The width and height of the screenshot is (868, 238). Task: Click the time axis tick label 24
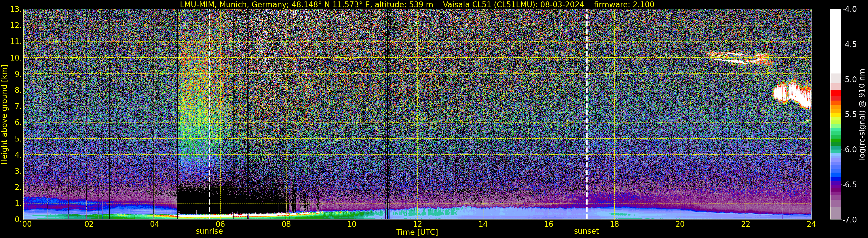(x=811, y=224)
